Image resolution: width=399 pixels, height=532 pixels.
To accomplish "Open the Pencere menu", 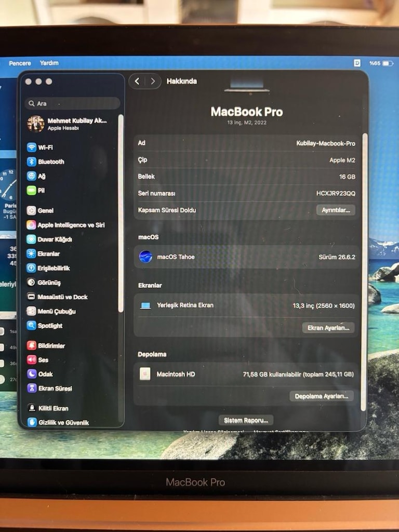I will (x=20, y=63).
